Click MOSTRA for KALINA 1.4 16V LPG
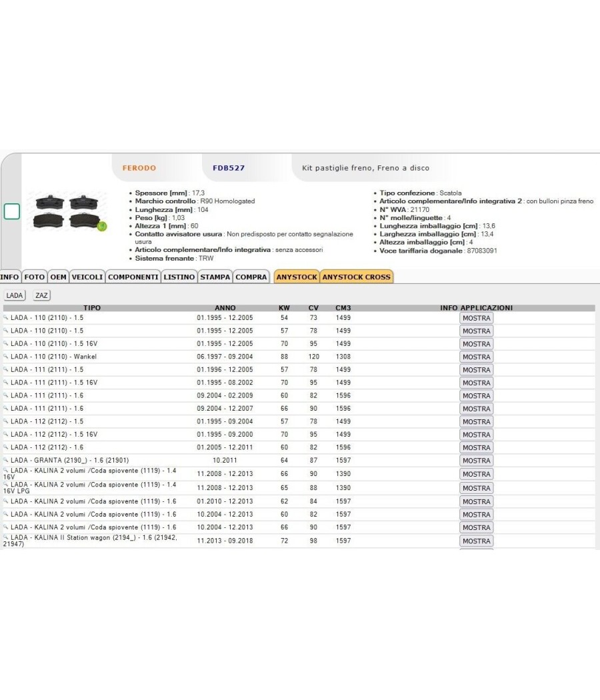The image size is (600, 700). click(x=477, y=488)
